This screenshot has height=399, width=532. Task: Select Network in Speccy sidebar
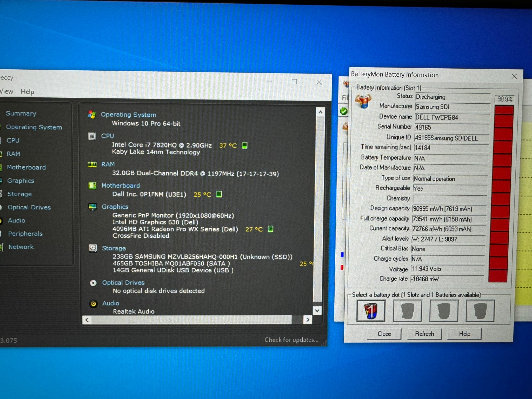(21, 247)
